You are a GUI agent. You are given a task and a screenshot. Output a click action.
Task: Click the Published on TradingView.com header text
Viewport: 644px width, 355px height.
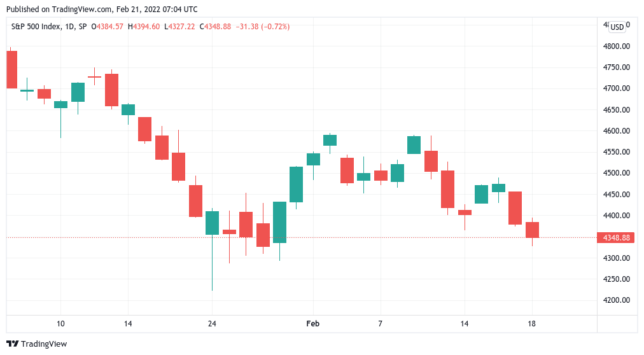[101, 9]
